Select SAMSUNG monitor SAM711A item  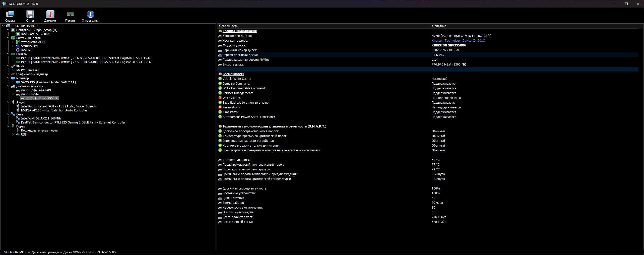tap(48, 82)
